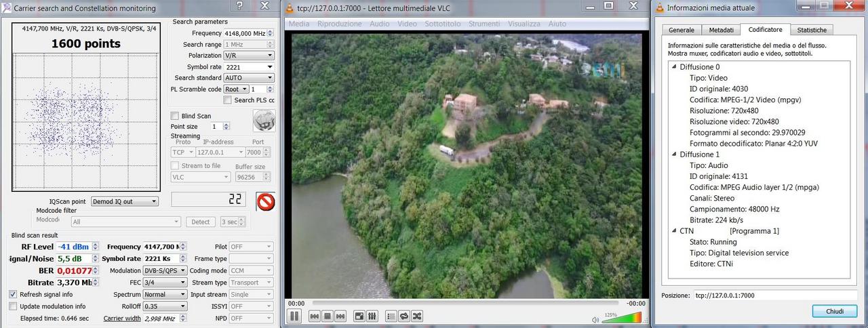The width and height of the screenshot is (868, 328).
Task: Mute VLC speaker icon
Action: (x=595, y=319)
